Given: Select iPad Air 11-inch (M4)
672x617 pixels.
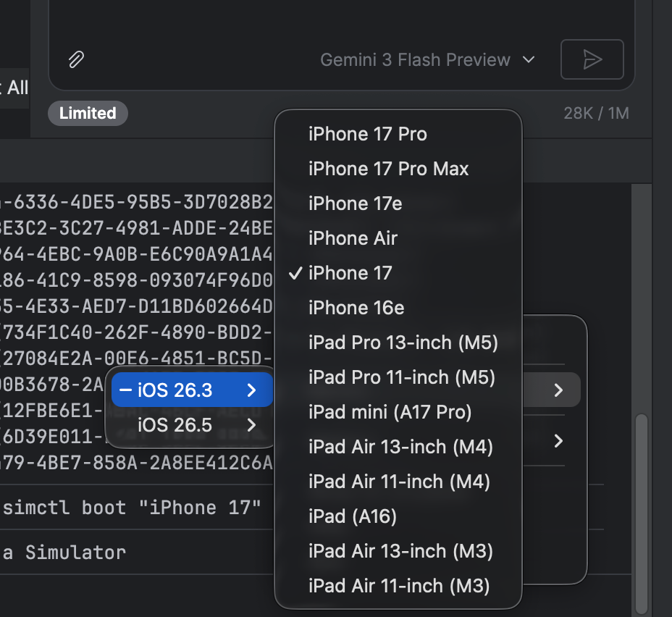Looking at the screenshot, I should click(x=398, y=481).
